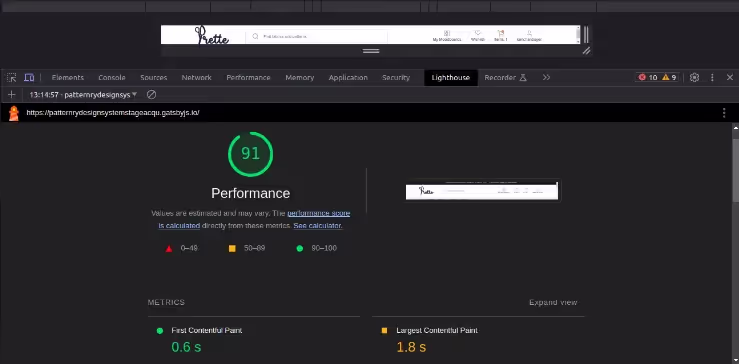739x364 pixels.
Task: Open the Performance tab
Action: (x=248, y=78)
